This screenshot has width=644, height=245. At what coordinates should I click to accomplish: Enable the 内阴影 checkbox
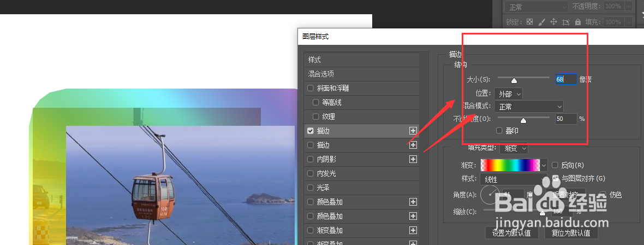pos(311,159)
